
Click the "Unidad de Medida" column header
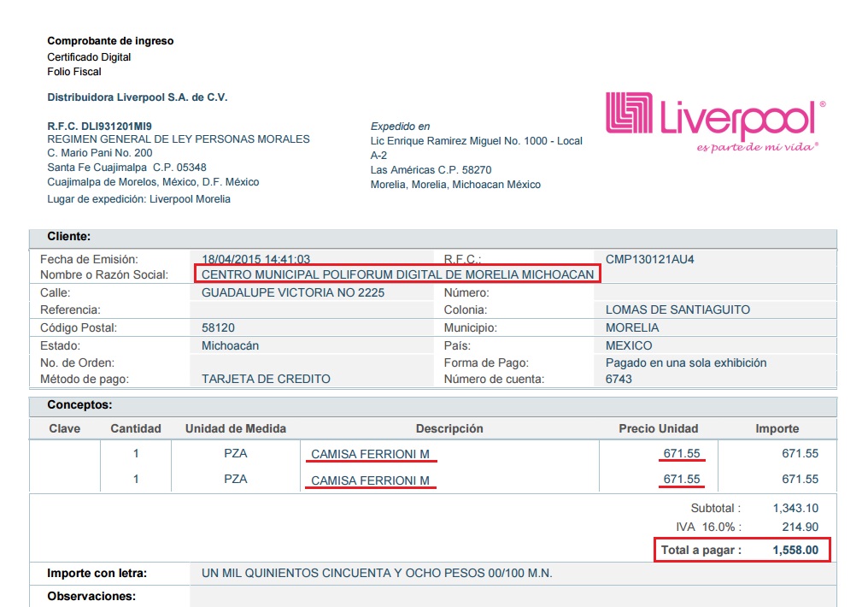click(236, 428)
